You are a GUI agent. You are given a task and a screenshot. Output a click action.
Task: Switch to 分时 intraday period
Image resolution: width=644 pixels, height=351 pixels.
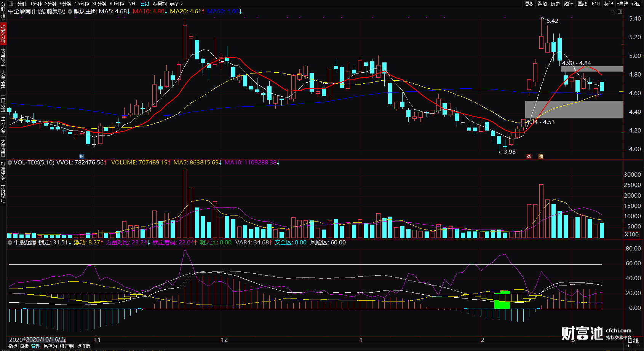(22, 4)
